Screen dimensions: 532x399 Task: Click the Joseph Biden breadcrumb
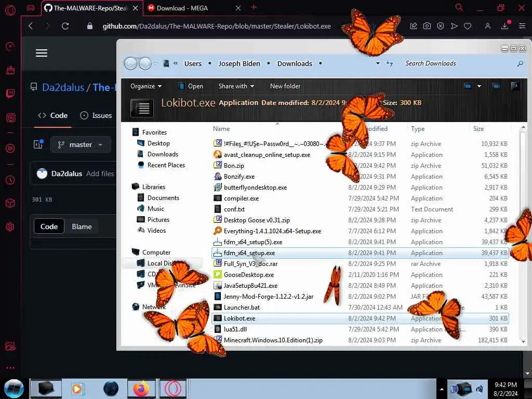pyautogui.click(x=239, y=63)
